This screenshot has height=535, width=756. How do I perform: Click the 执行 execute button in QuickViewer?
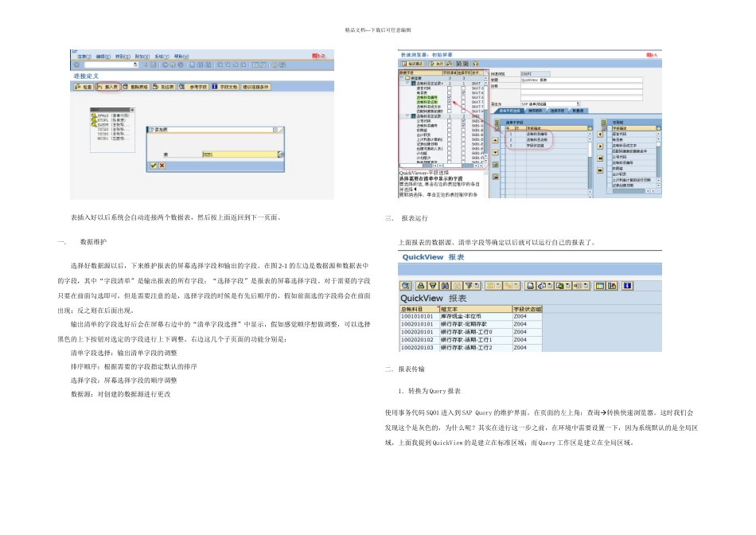tap(437, 64)
